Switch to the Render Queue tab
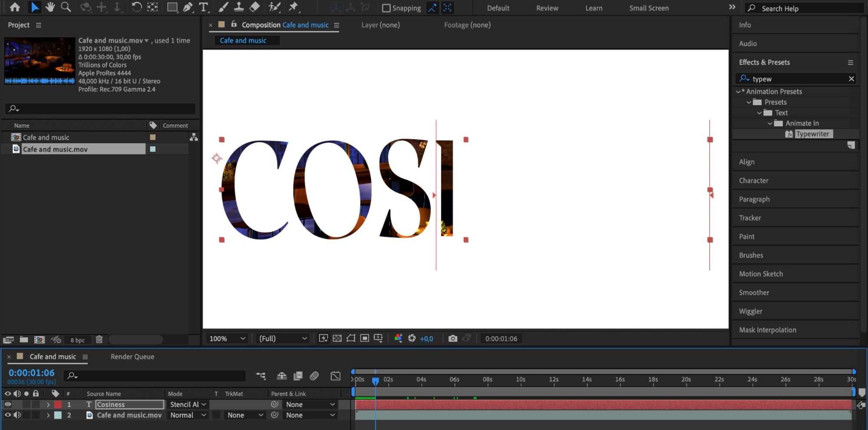868x430 pixels. [132, 357]
